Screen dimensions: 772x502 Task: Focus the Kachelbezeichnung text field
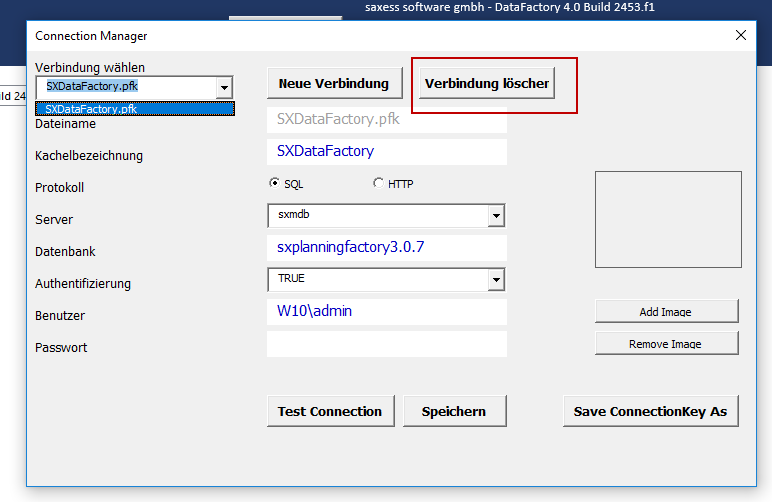tap(386, 152)
